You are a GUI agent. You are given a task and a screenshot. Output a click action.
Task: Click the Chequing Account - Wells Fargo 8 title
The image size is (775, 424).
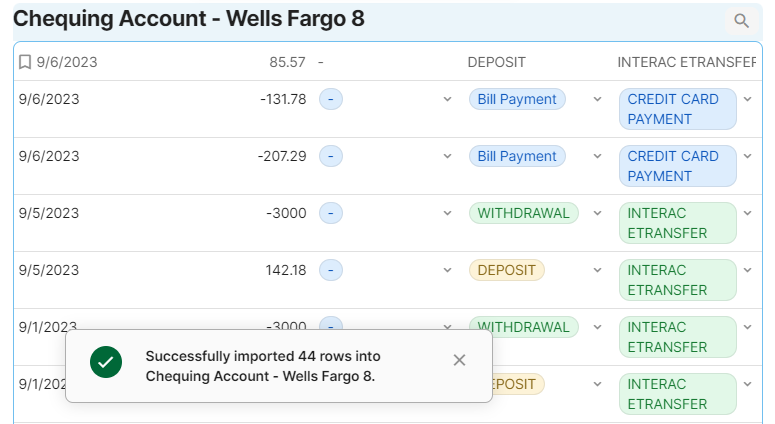click(189, 19)
